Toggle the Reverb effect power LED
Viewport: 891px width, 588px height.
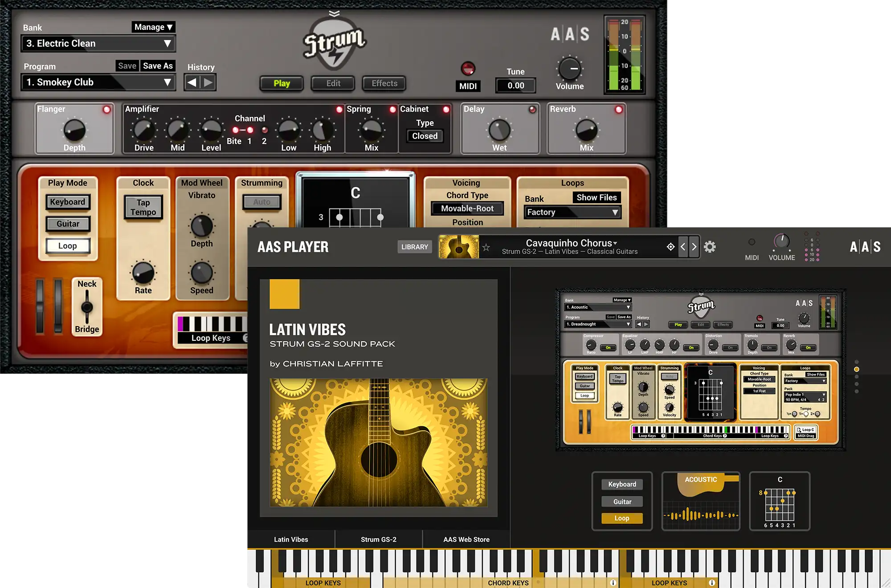619,110
